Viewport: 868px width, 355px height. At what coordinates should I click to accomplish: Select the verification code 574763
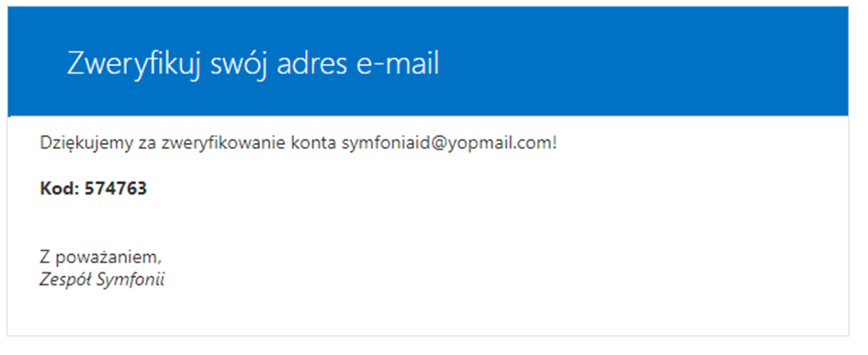pos(115,189)
